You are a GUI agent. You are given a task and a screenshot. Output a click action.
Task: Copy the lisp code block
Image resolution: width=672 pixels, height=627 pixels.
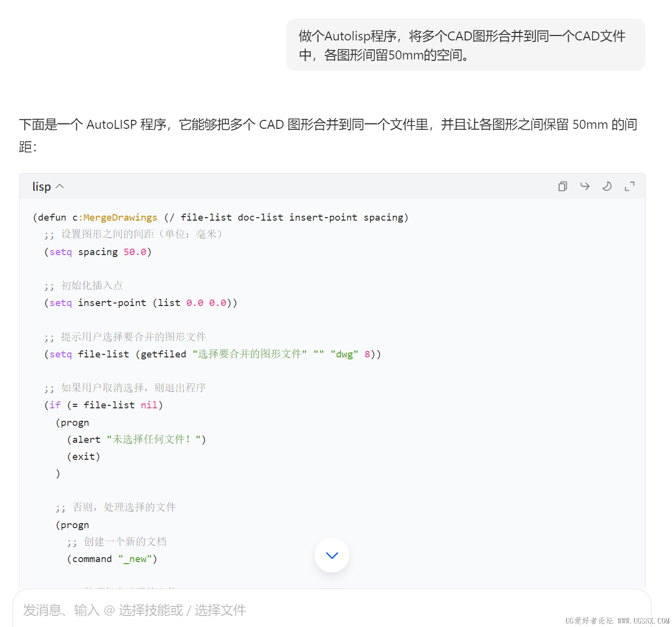pyautogui.click(x=563, y=186)
